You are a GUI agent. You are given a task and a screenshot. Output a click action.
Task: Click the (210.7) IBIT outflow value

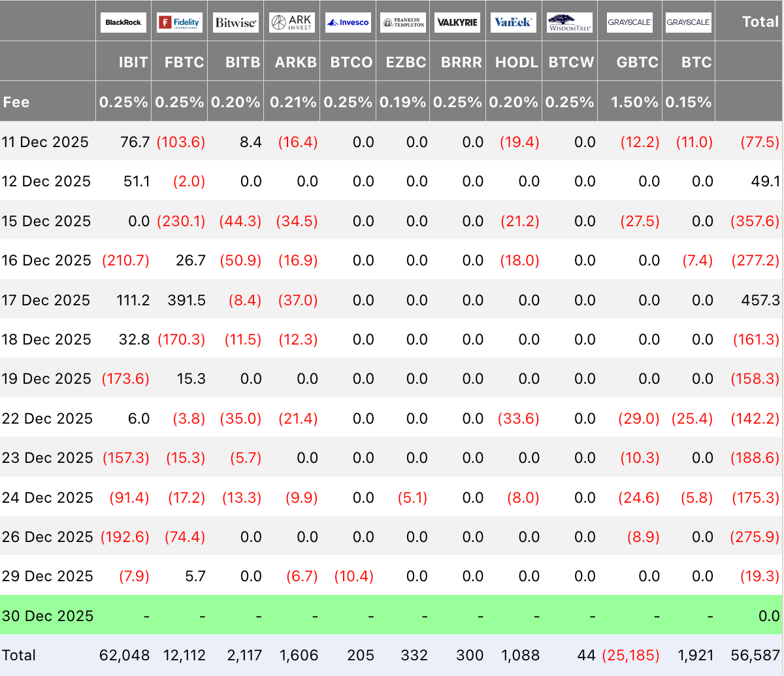pos(125,260)
